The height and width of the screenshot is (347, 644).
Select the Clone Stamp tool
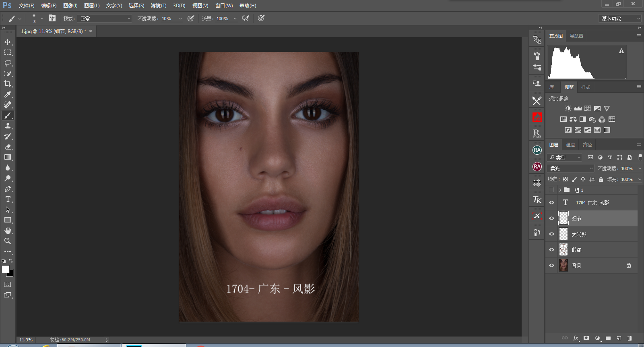(x=8, y=126)
